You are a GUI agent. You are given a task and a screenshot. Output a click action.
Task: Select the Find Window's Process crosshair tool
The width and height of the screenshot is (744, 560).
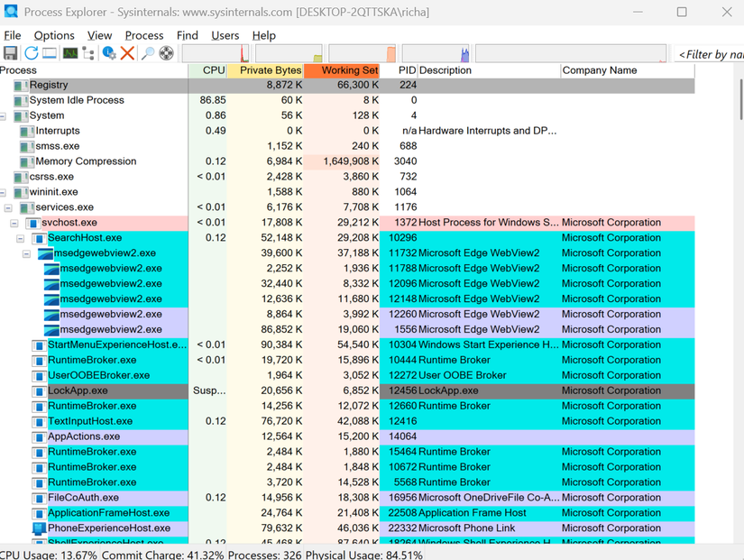pyautogui.click(x=165, y=52)
